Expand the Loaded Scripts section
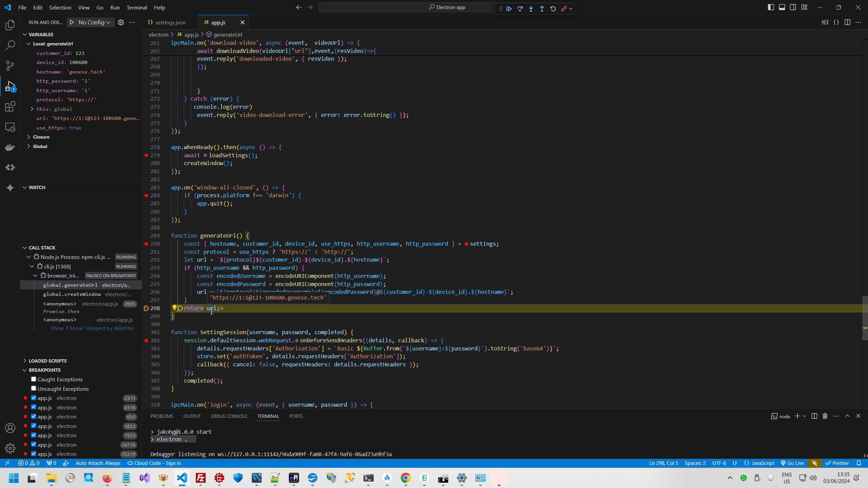Image resolution: width=868 pixels, height=488 pixels. pos(47,361)
